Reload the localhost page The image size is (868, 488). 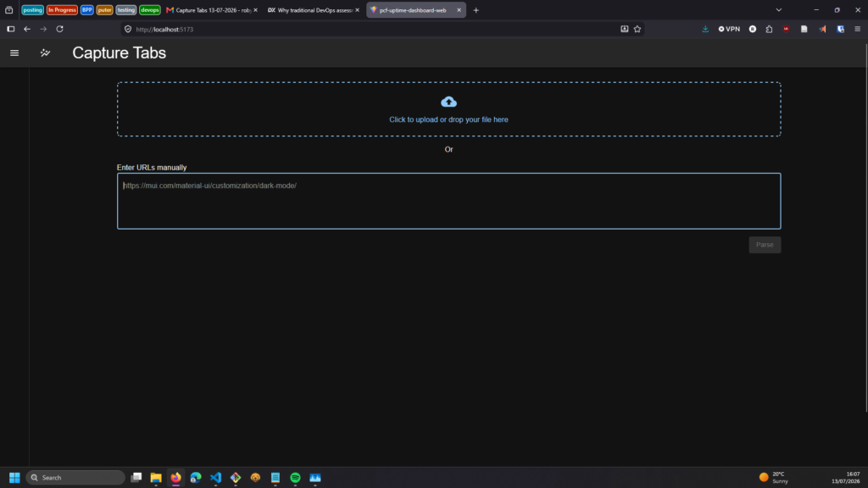[60, 30]
